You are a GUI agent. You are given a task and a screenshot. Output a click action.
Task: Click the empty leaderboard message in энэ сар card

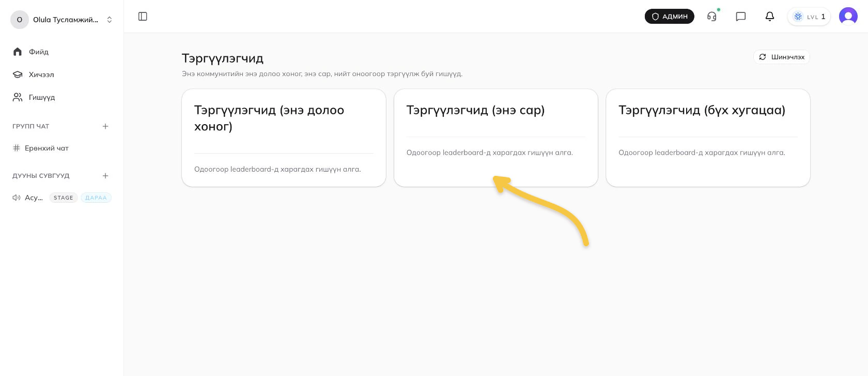point(490,153)
